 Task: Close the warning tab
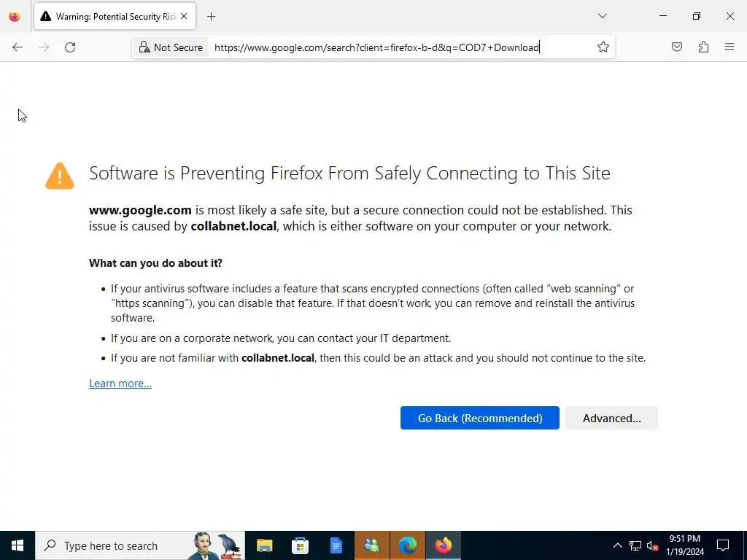(184, 16)
